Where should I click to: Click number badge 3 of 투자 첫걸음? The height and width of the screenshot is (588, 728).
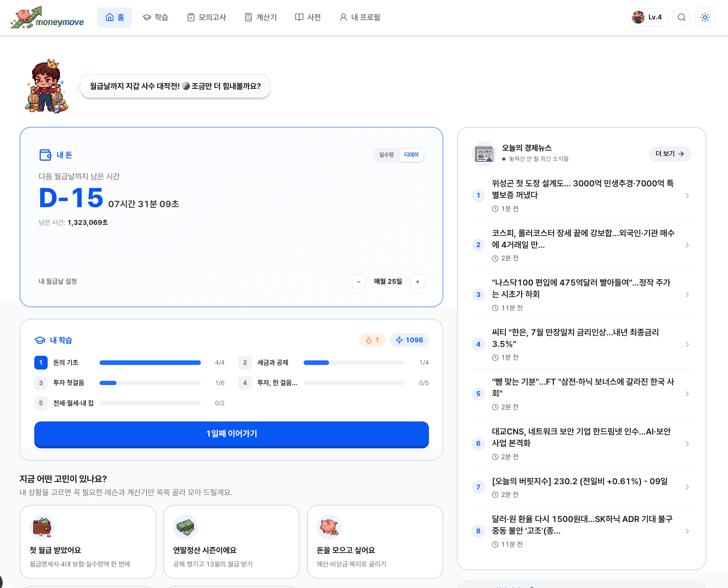(41, 383)
